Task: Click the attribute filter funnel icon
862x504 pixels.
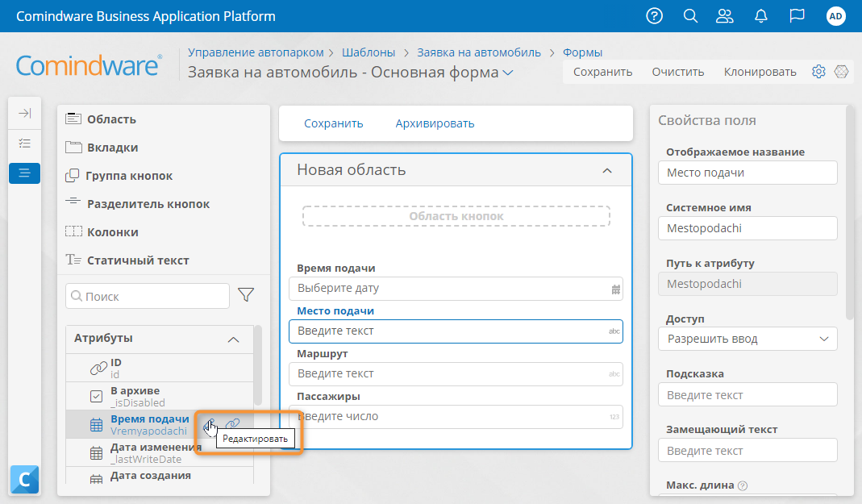Action: pyautogui.click(x=246, y=295)
